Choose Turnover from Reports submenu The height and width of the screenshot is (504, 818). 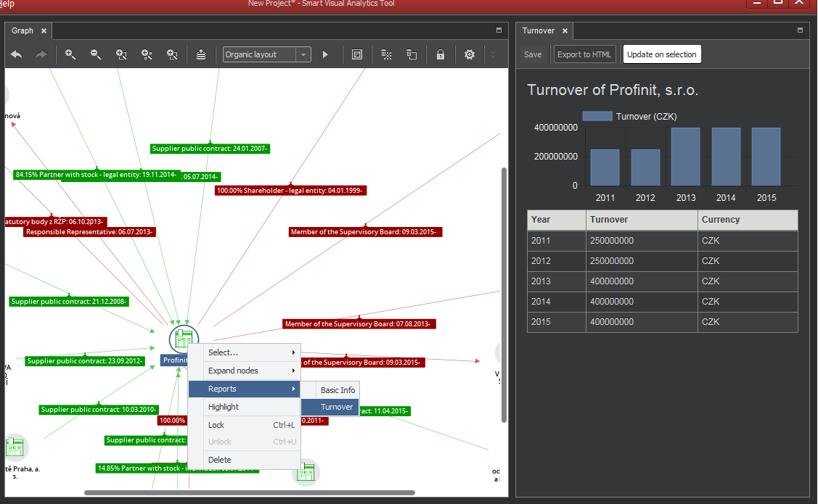[x=337, y=407]
